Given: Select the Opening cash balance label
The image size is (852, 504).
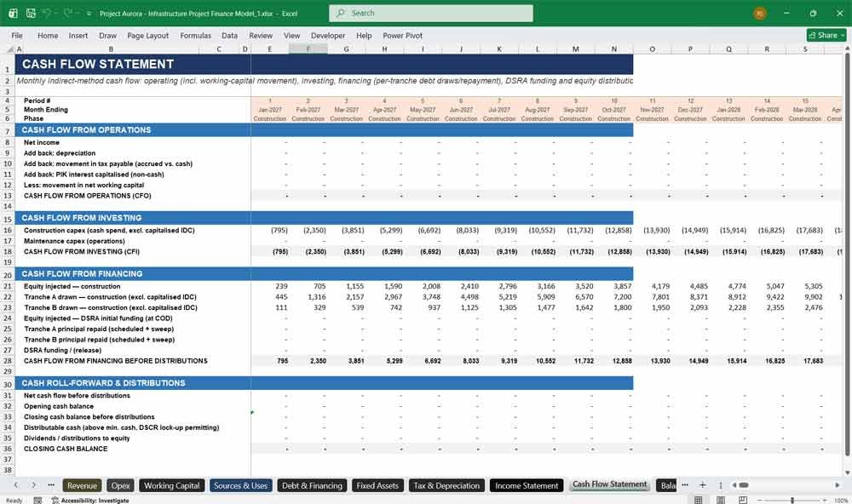Looking at the screenshot, I should point(58,406).
